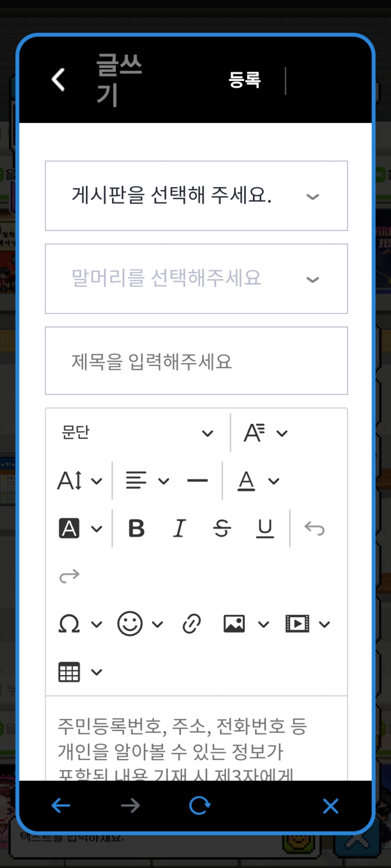Tap the 등록 submit button
The width and height of the screenshot is (391, 868).
click(245, 80)
